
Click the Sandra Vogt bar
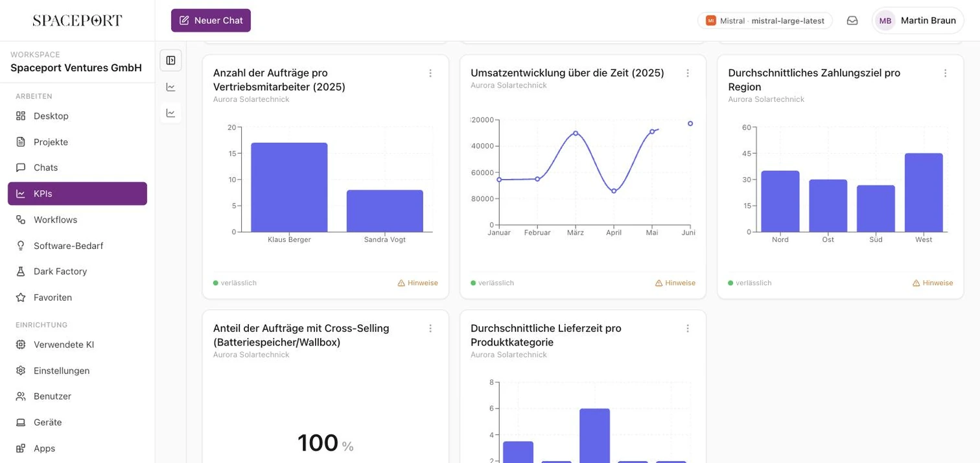click(385, 211)
